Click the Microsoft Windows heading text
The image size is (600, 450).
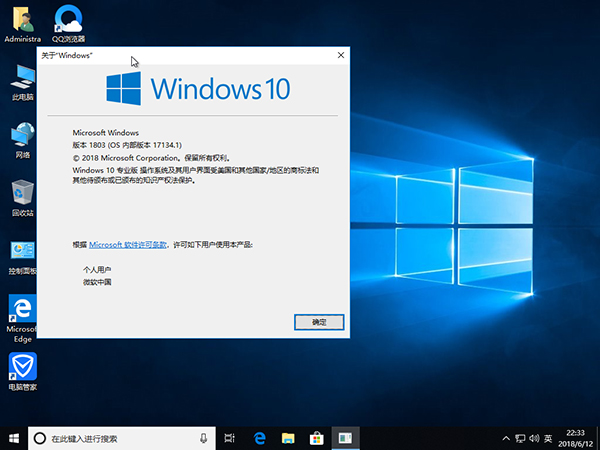point(106,133)
